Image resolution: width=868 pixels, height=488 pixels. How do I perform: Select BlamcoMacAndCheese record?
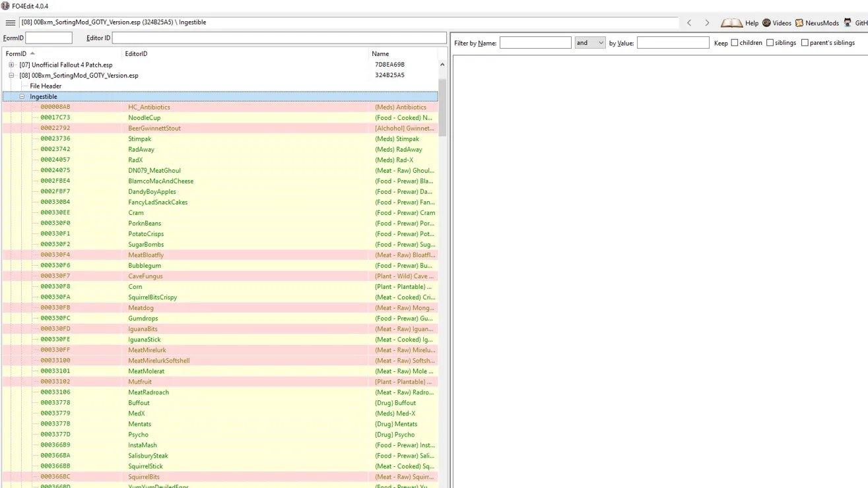[220, 181]
